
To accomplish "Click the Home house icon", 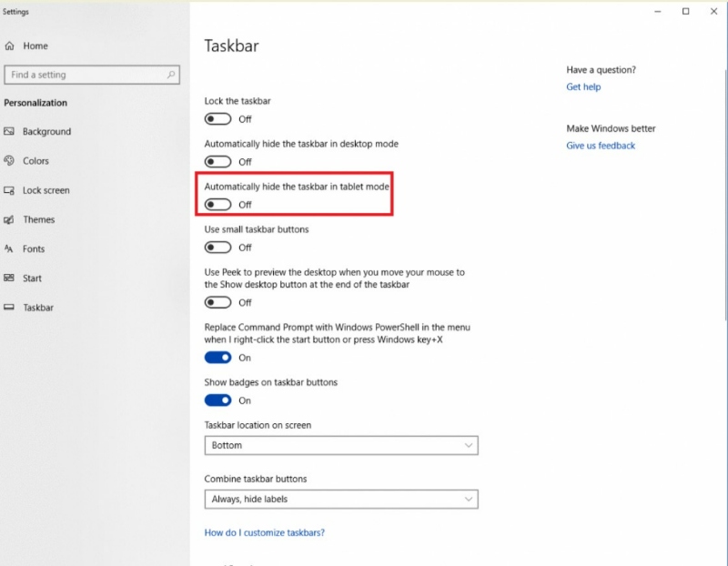I will (x=9, y=46).
